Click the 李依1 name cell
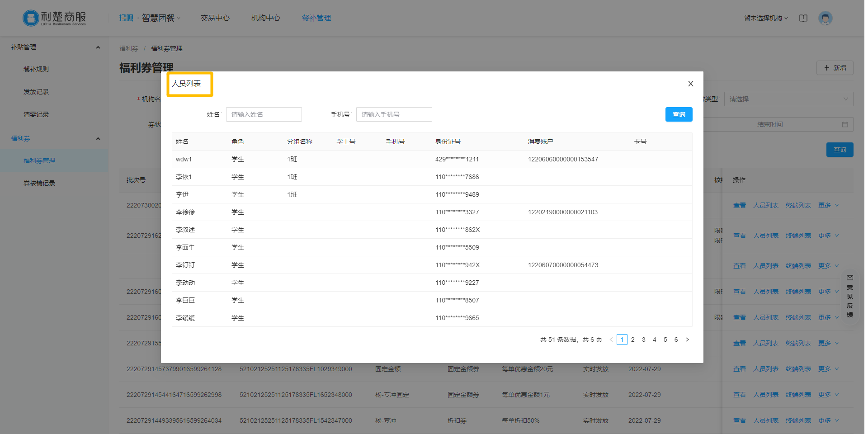The height and width of the screenshot is (434, 868). click(184, 177)
